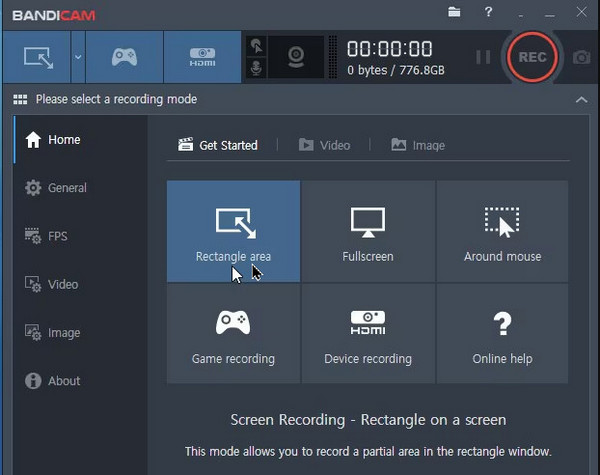Toggle the mouse cursor effect icon
This screenshot has width=600, height=475.
pos(255,46)
